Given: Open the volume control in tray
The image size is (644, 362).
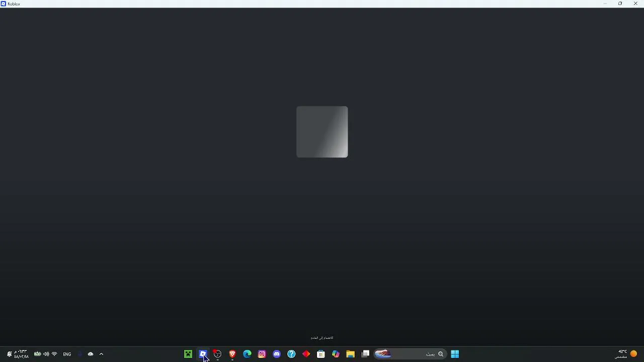Looking at the screenshot, I should coord(46,354).
